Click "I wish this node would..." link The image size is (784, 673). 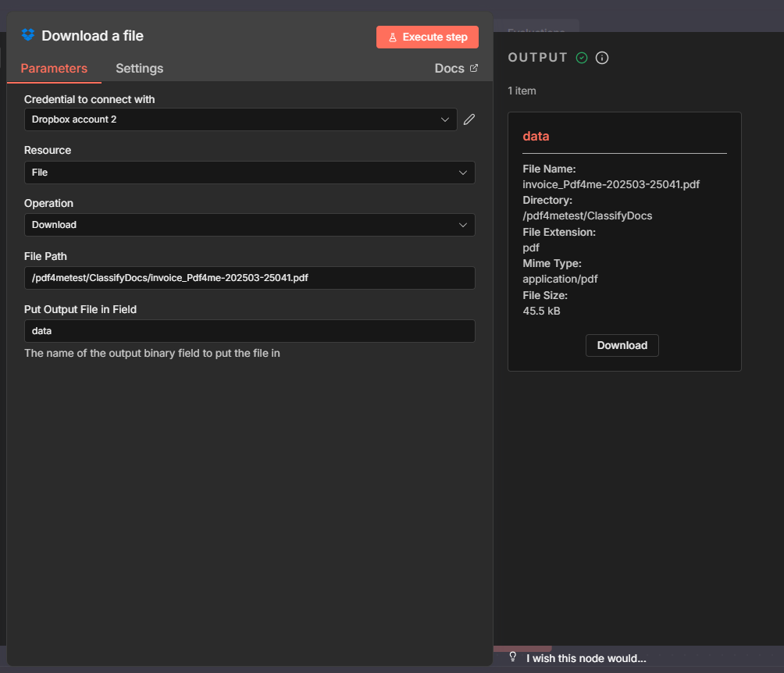586,658
